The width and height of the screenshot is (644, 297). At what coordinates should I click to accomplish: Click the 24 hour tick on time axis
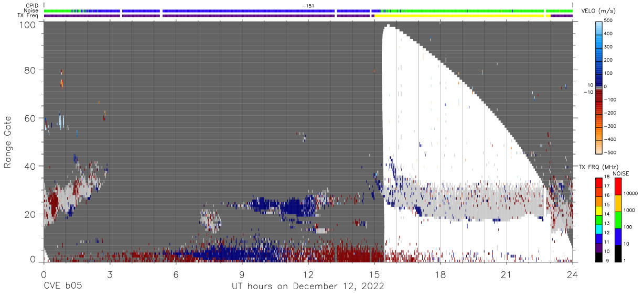573,275
